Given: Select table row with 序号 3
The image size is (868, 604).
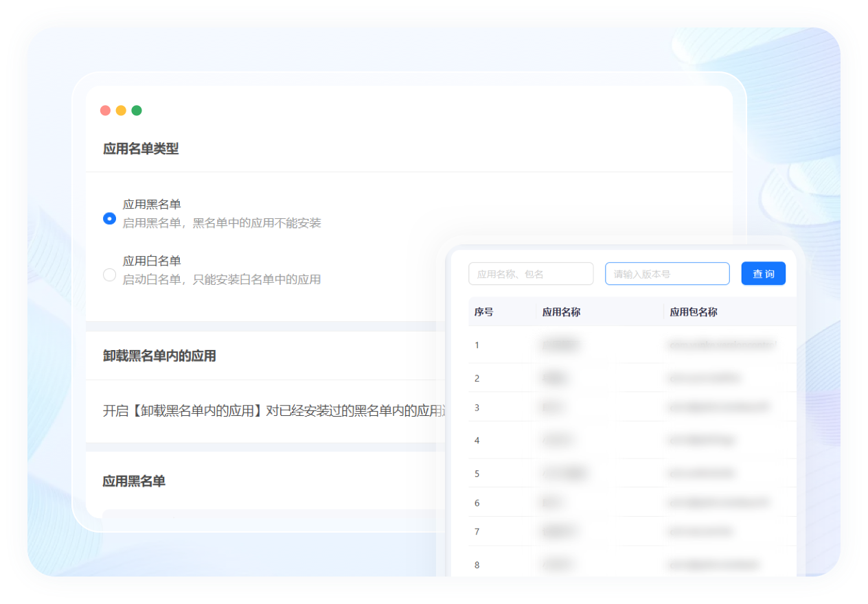Looking at the screenshot, I should (x=632, y=408).
